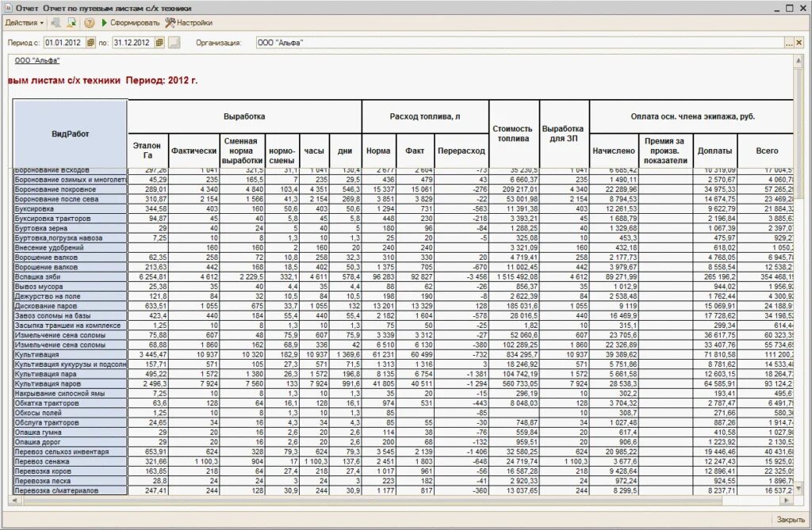The image size is (812, 530).
Task: Click fuel cost cell 1 515 492,08
Action: click(x=514, y=277)
